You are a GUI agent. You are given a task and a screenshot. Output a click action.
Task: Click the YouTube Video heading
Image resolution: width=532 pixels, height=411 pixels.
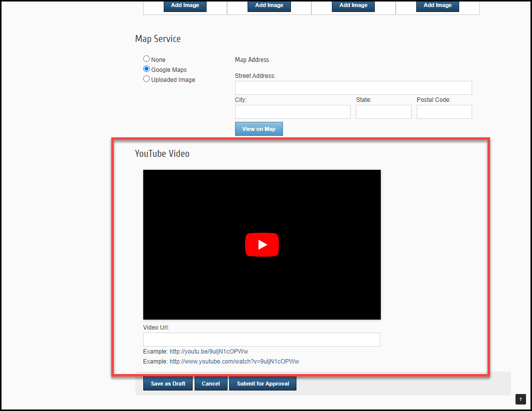(x=162, y=153)
